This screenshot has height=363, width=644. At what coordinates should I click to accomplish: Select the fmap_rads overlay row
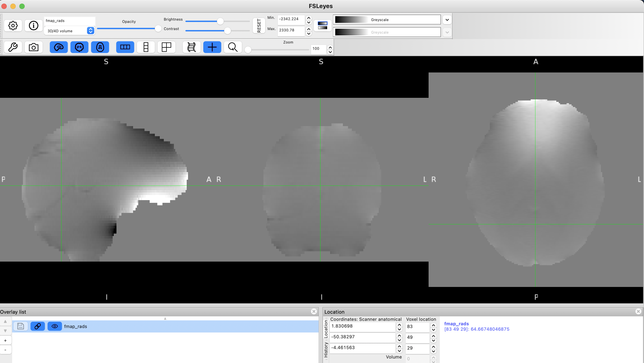(x=165, y=326)
